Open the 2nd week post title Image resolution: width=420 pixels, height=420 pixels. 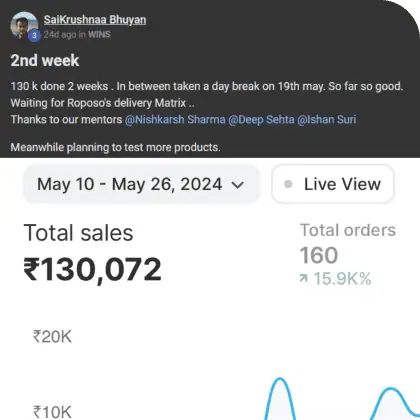click(45, 61)
